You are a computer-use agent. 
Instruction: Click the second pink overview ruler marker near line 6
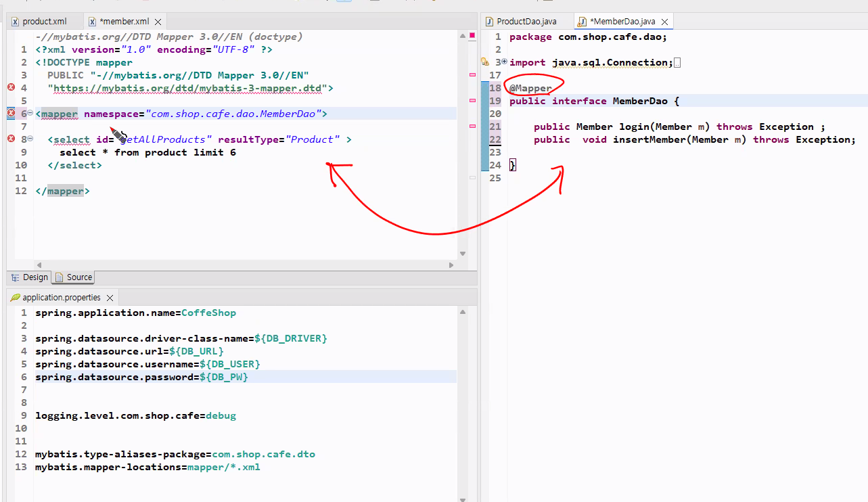472,101
